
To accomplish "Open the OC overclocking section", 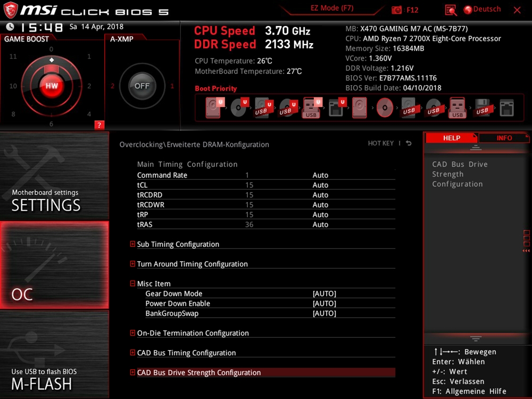I will [54, 265].
